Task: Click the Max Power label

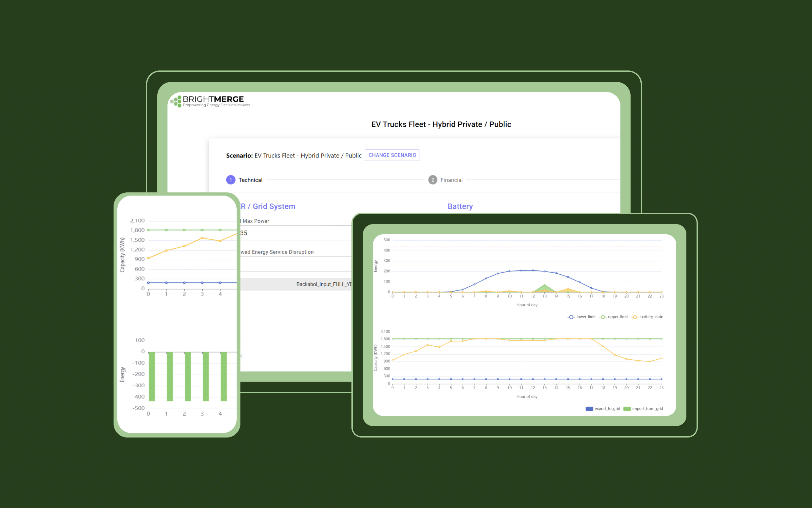Action: pos(256,221)
